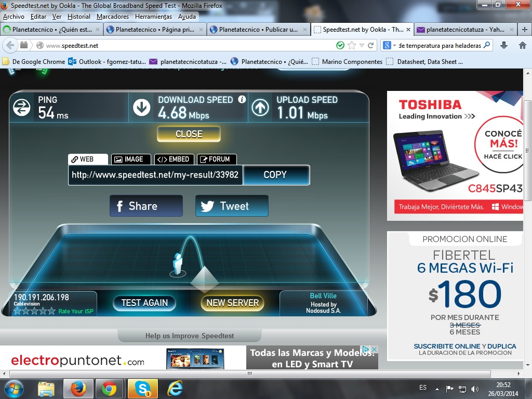Click the reload page icon
532x399 pixels.
[371, 45]
